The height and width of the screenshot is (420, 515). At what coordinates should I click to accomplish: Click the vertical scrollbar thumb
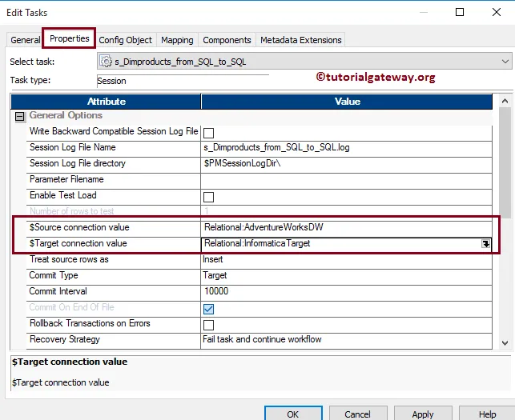point(505,162)
